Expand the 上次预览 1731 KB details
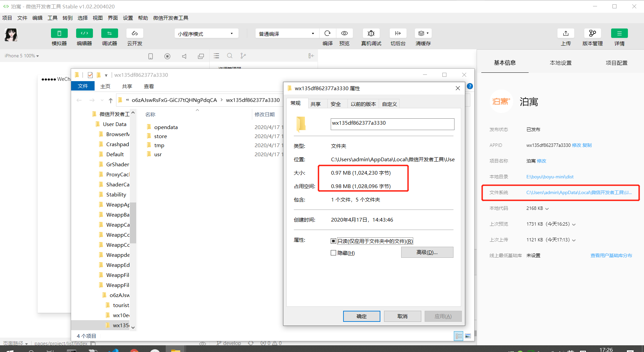This screenshot has width=644, height=352. point(574,224)
